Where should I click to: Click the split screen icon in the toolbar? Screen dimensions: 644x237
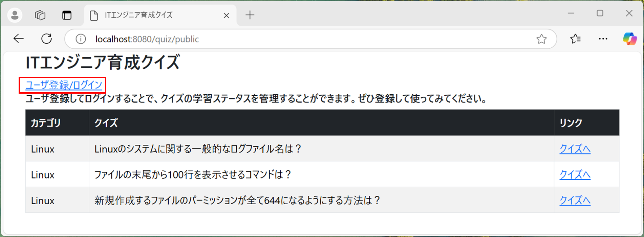pos(67,15)
